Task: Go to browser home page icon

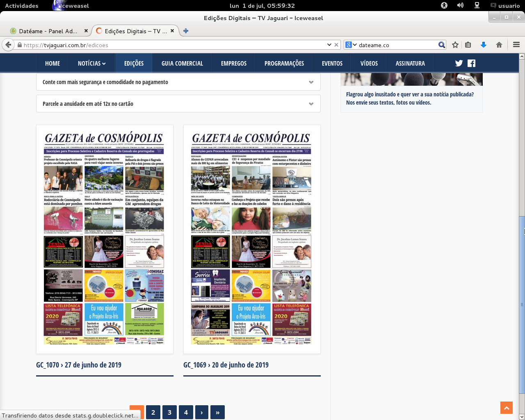Action: pyautogui.click(x=499, y=45)
